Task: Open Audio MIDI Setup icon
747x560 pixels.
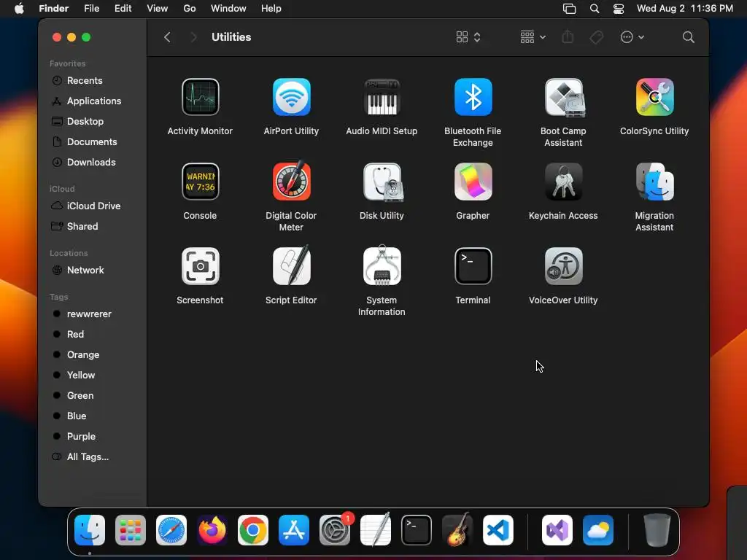Action: coord(382,97)
